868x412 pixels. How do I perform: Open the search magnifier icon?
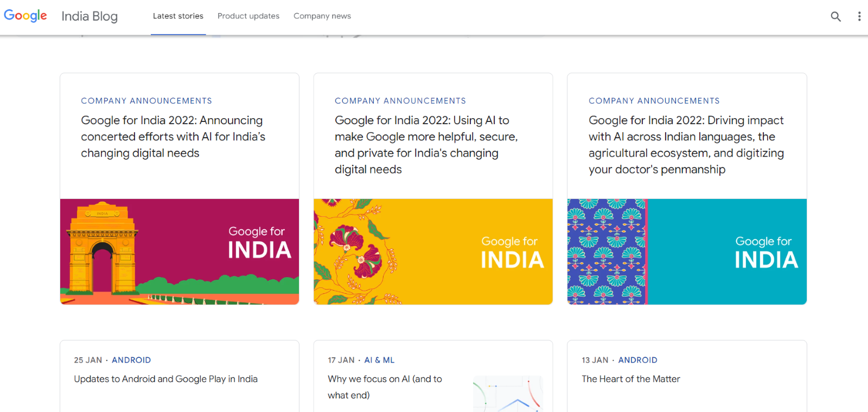tap(836, 16)
